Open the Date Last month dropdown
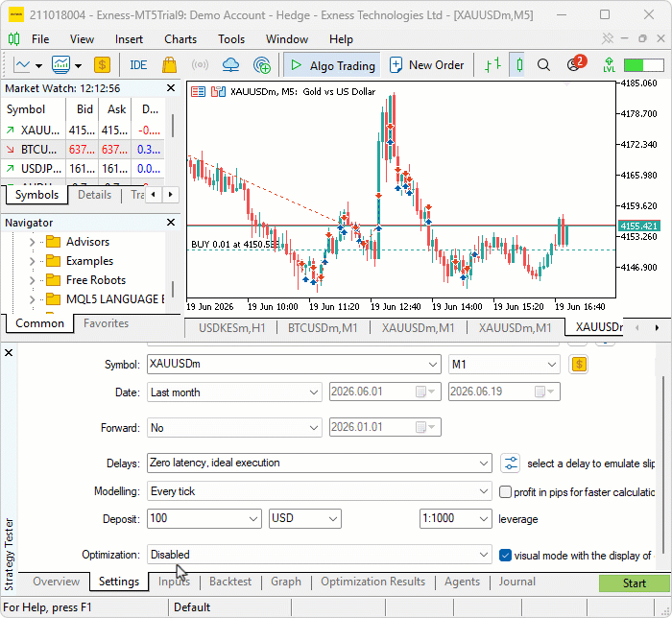Screen dimensions: 672x618 tap(234, 392)
